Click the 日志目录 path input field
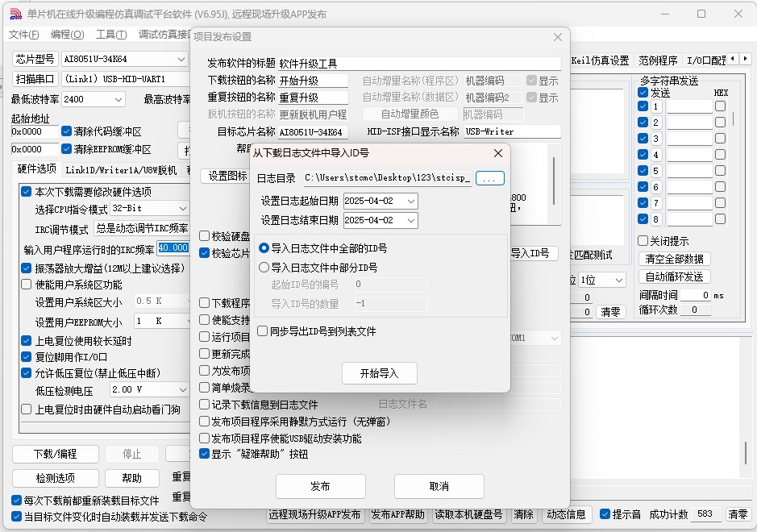The image size is (757, 532). pyautogui.click(x=388, y=178)
